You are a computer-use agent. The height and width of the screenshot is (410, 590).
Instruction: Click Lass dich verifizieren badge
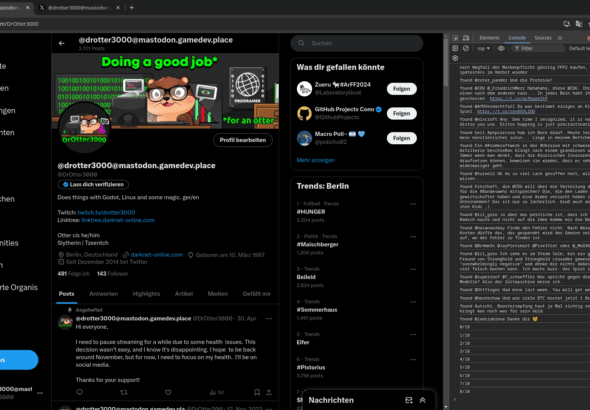coord(93,184)
